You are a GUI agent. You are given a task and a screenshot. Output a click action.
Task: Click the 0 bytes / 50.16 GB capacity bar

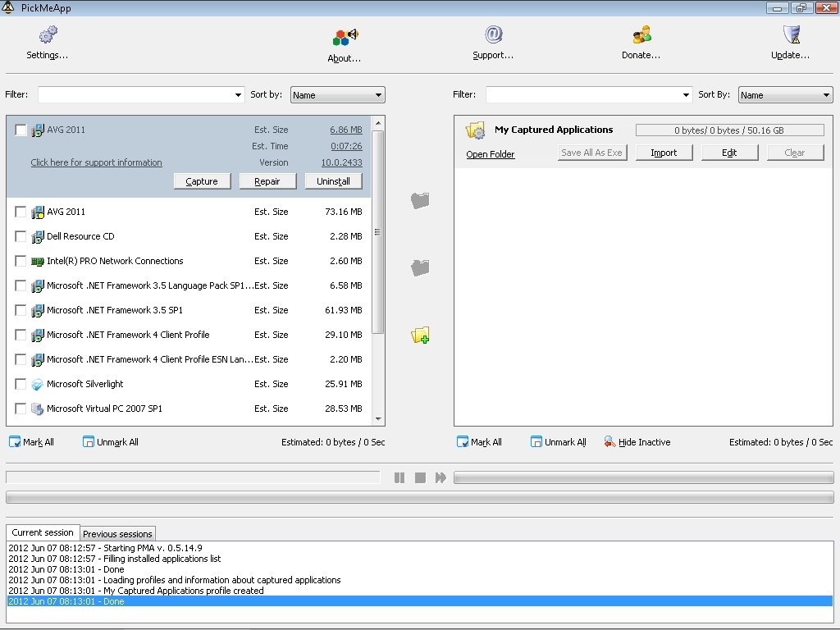[x=729, y=130]
